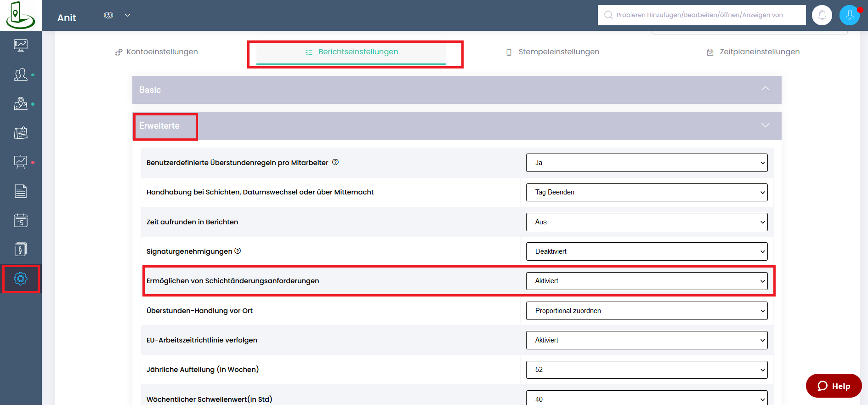Screen dimensions: 868x405
Task: Open the settings gear icon in sidebar
Action: (x=21, y=279)
